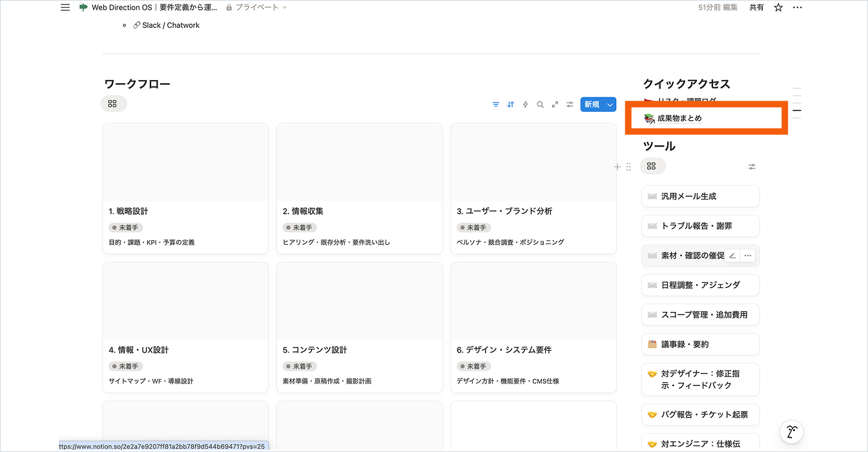Open workflow database in full page
Viewport: 868px width, 452px height.
(555, 105)
